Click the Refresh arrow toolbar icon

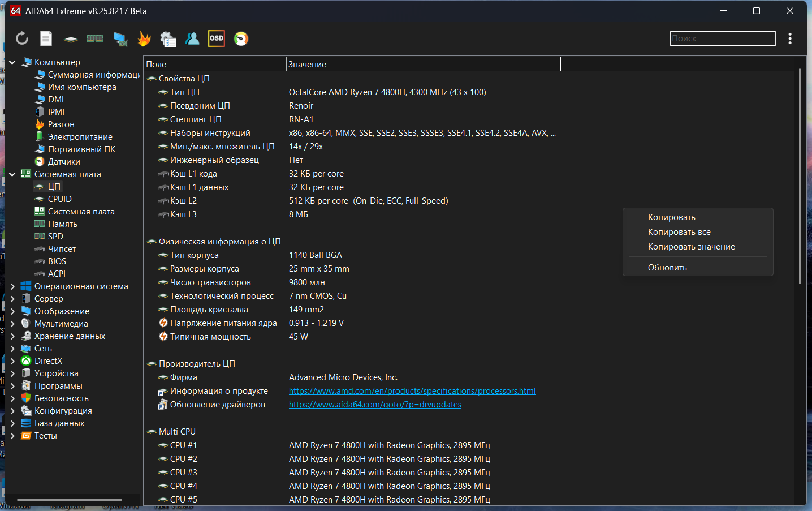pos(22,38)
